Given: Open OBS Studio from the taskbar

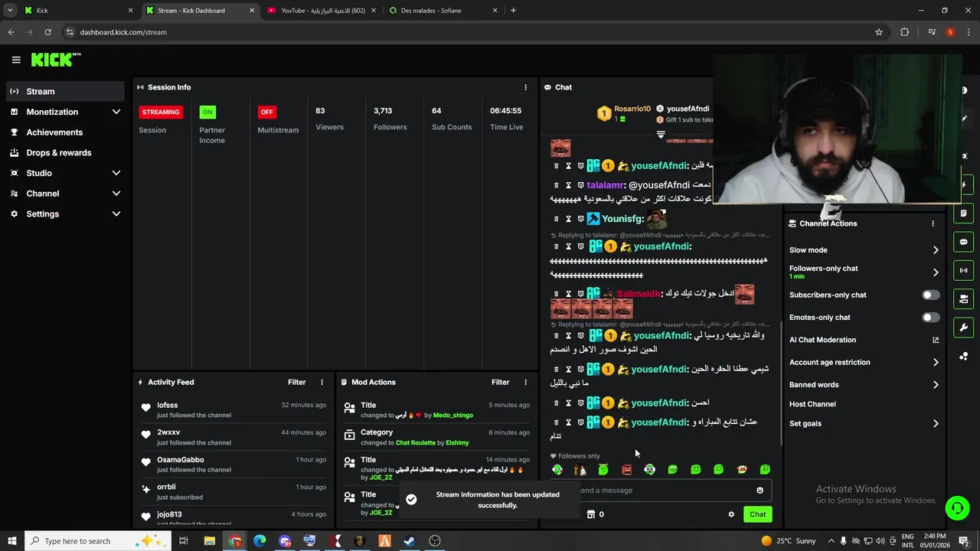Looking at the screenshot, I should coord(435,541).
